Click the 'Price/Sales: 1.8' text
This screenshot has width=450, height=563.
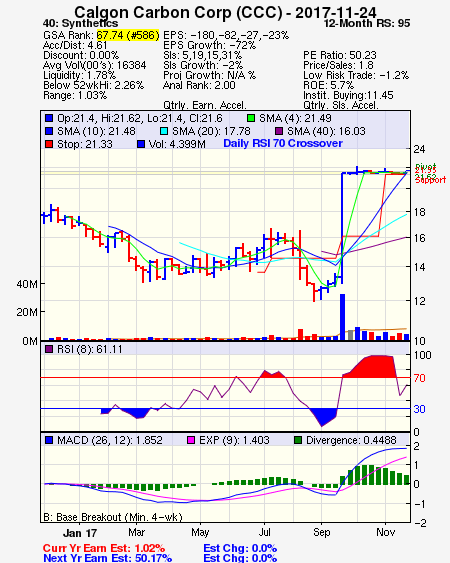coord(338,65)
